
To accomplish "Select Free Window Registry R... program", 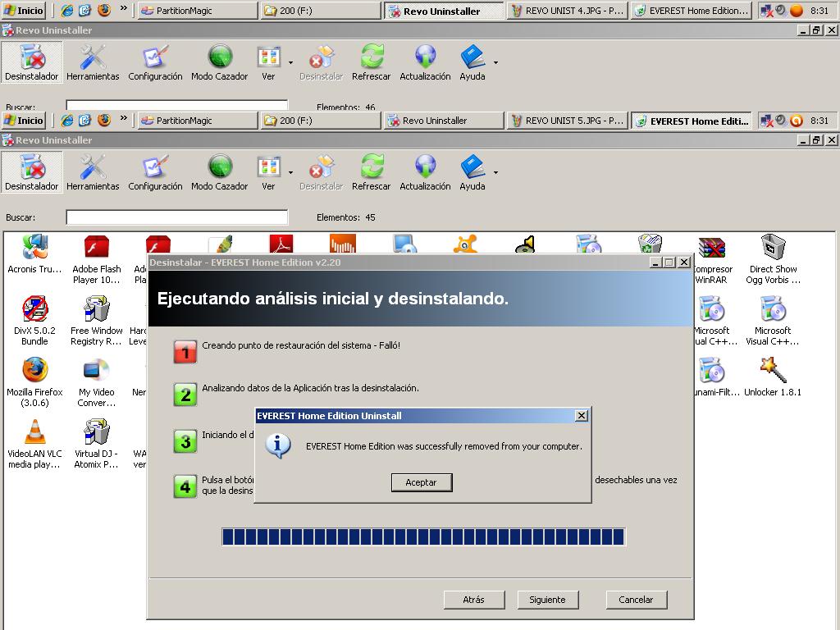I will coord(97,322).
